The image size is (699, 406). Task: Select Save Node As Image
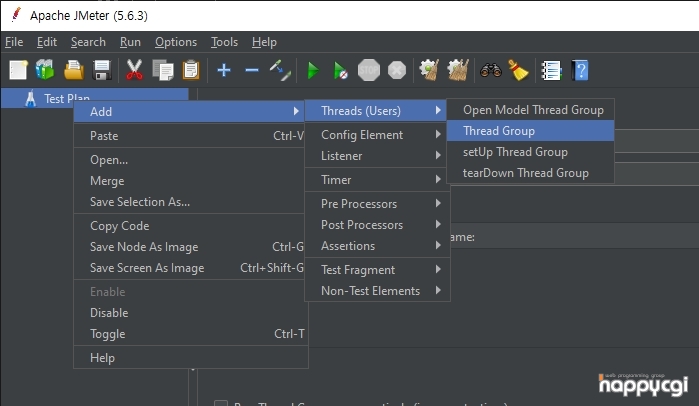coord(189,246)
